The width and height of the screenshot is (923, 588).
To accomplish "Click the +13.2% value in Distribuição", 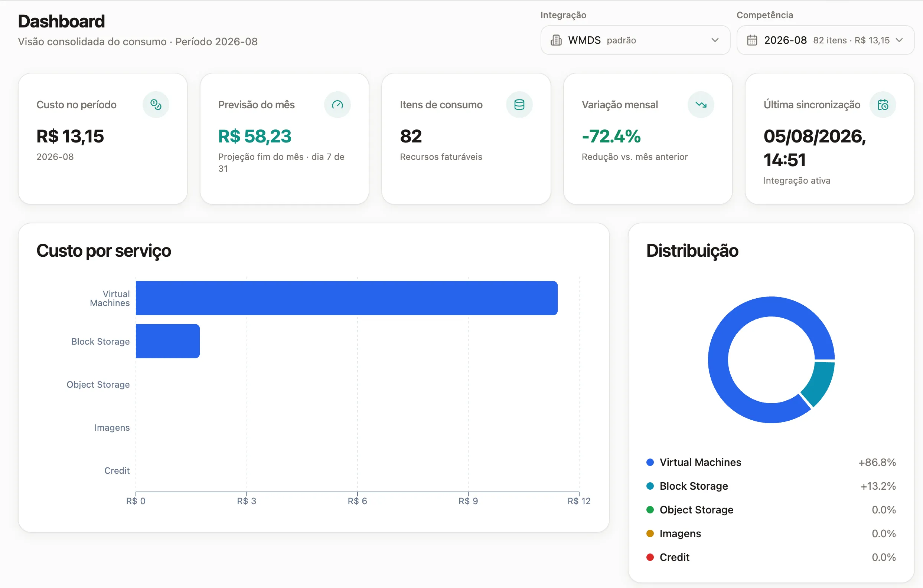I will tap(878, 486).
